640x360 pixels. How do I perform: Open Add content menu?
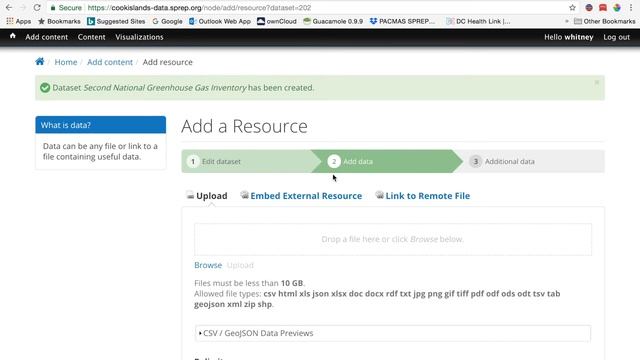47,37
